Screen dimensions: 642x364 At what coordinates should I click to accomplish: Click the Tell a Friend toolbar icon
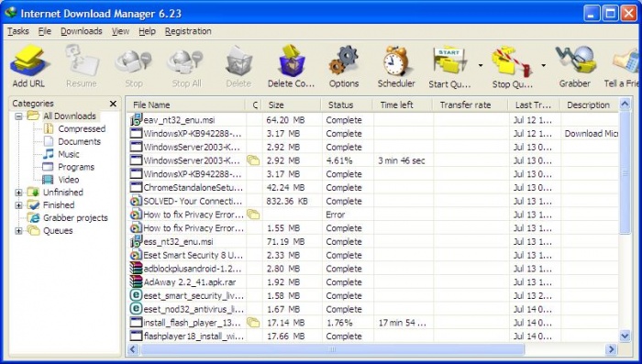[626, 61]
